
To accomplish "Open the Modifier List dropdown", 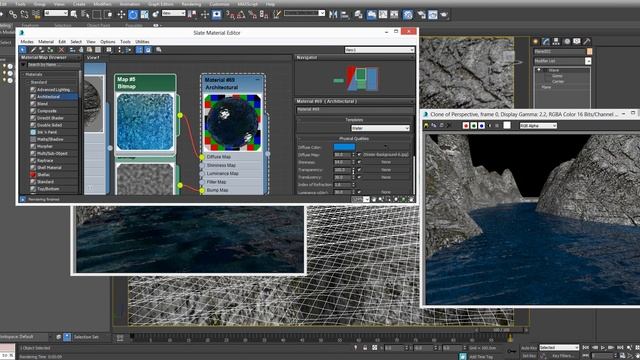I will tap(562, 61).
